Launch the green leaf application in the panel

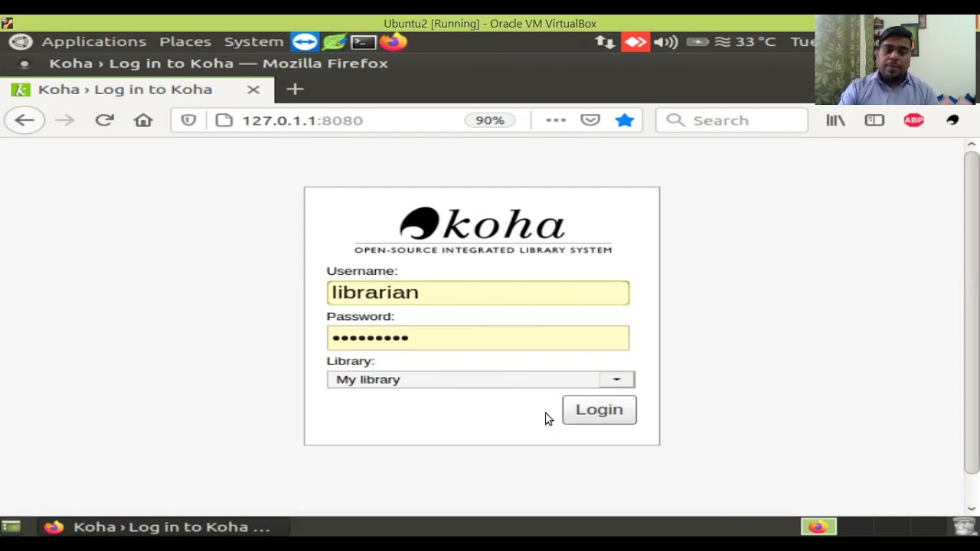click(334, 41)
